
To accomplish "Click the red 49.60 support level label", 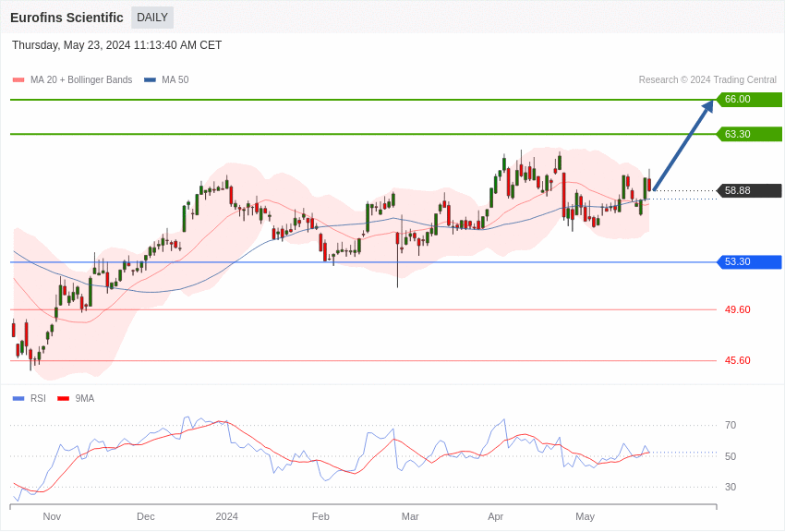I will (737, 310).
